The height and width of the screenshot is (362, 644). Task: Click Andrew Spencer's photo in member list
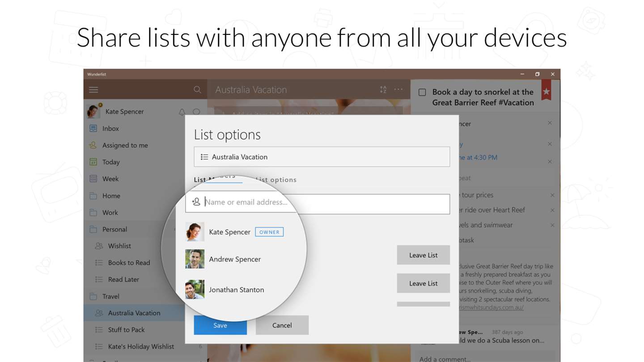coord(195,259)
